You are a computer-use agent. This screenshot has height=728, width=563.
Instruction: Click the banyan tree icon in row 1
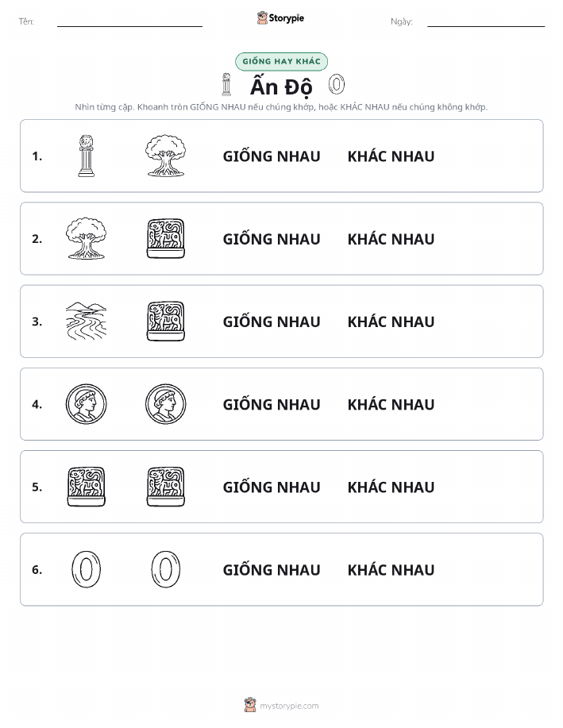click(165, 156)
